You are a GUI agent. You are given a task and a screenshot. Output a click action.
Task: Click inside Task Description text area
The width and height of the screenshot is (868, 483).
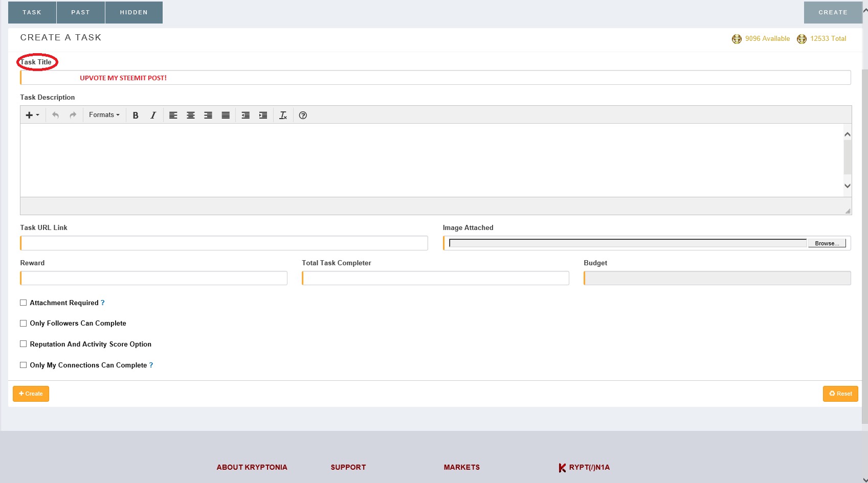[432, 160]
